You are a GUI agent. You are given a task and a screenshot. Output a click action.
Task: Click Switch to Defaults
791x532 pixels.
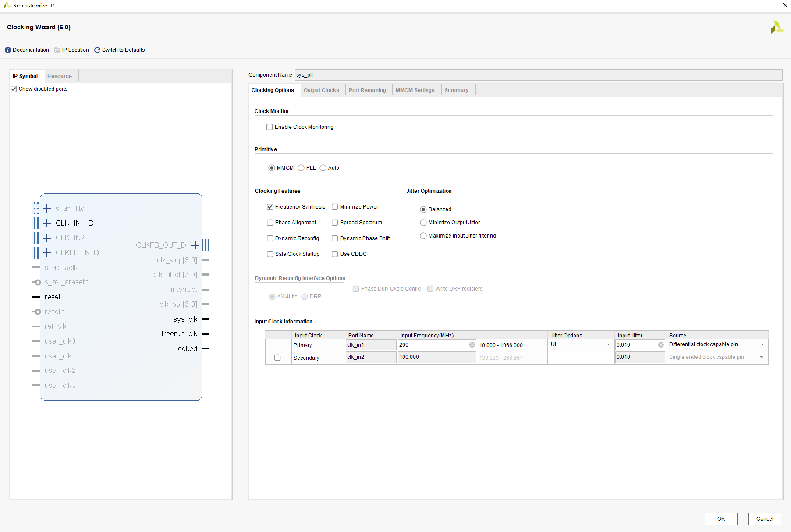click(x=123, y=50)
